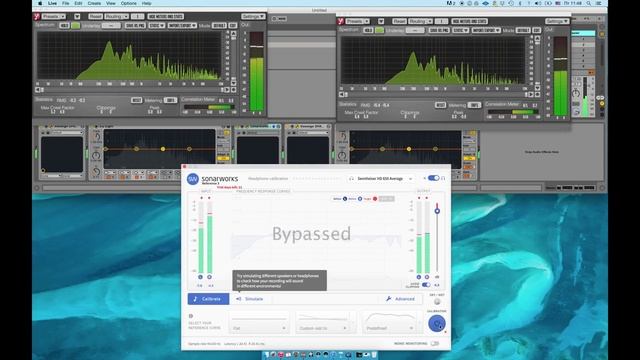
Task: Select the yellow EQ band point in the left EQ Eight
Action: point(163,149)
